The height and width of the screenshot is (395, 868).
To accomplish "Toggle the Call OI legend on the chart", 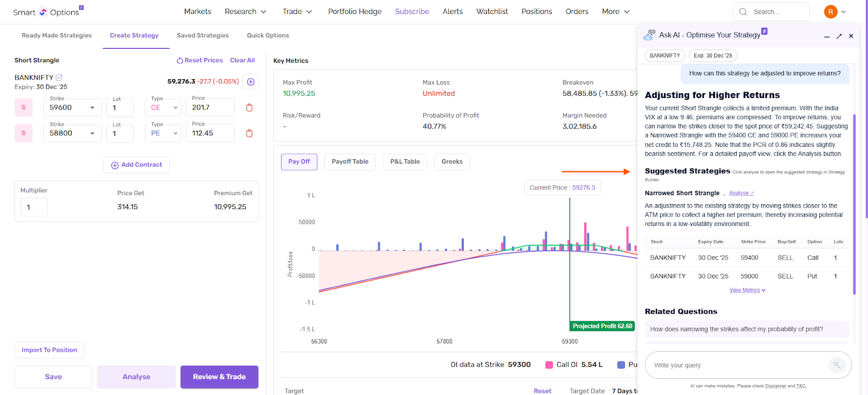I will pos(549,365).
